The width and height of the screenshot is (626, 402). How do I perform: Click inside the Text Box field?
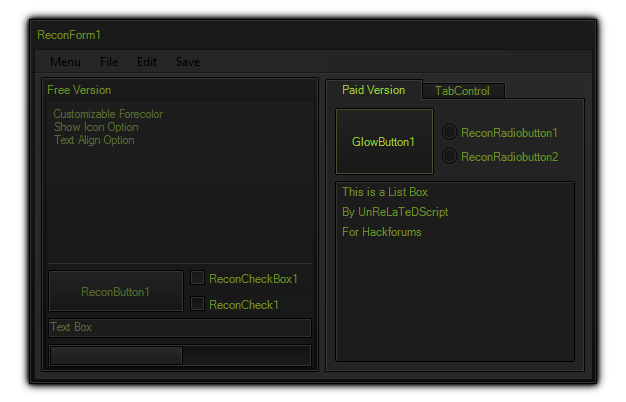pos(180,328)
